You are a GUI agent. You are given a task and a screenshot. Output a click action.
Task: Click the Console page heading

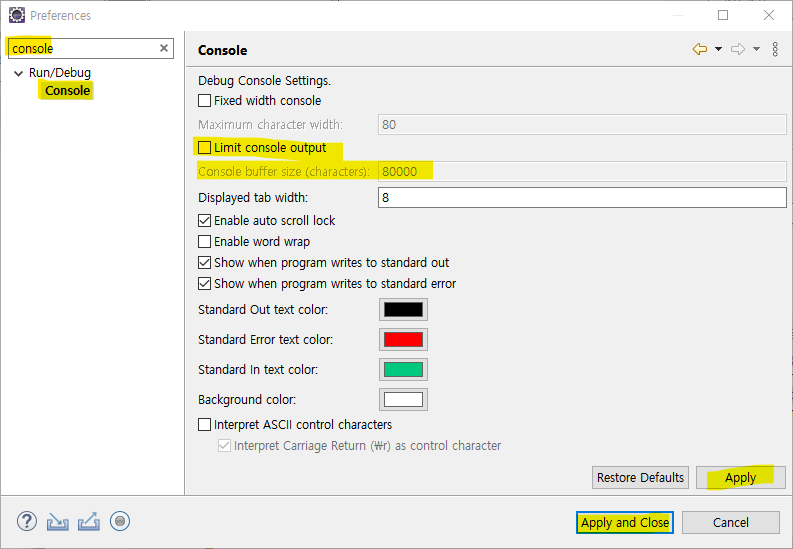click(x=223, y=50)
